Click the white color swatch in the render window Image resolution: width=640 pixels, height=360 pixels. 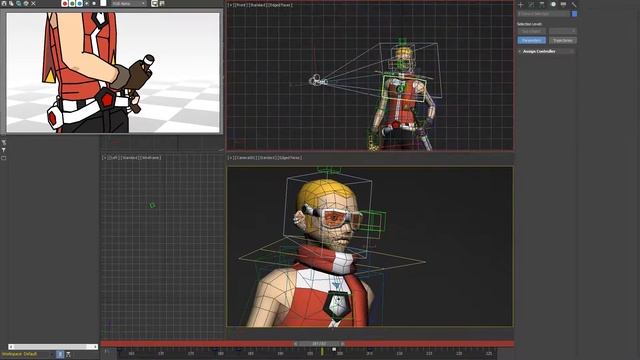tap(103, 4)
